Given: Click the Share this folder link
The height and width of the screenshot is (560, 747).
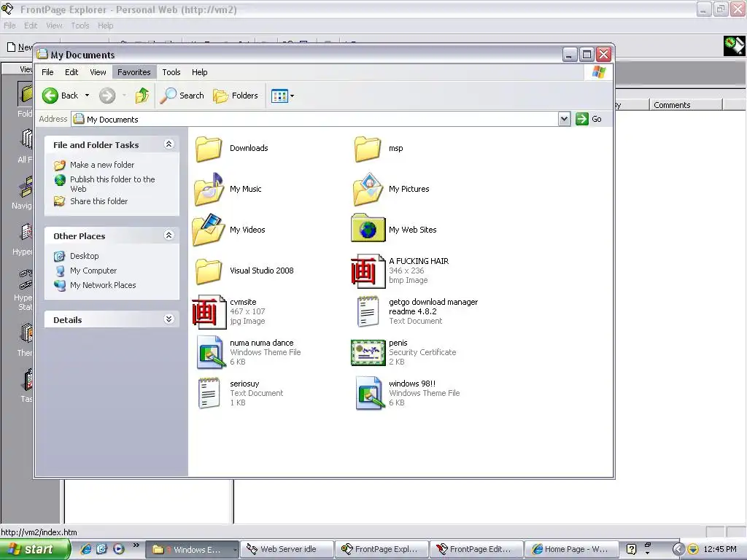Looking at the screenshot, I should [x=99, y=201].
